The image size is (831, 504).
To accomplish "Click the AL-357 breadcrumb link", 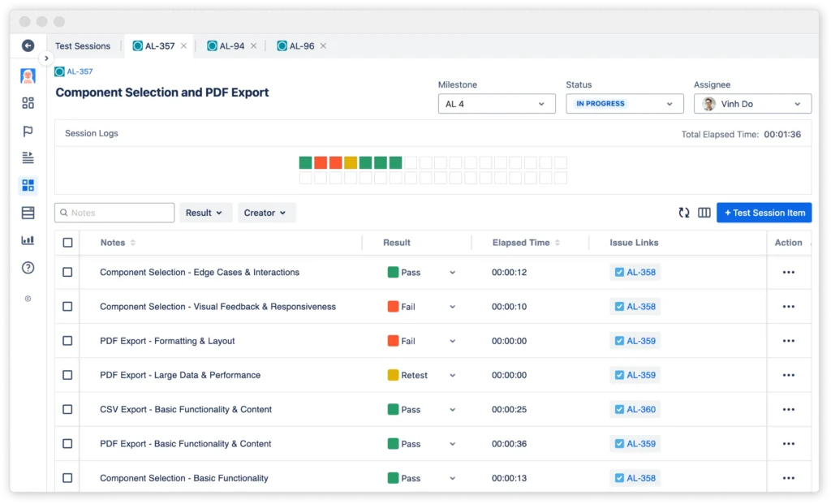I will 80,71.
